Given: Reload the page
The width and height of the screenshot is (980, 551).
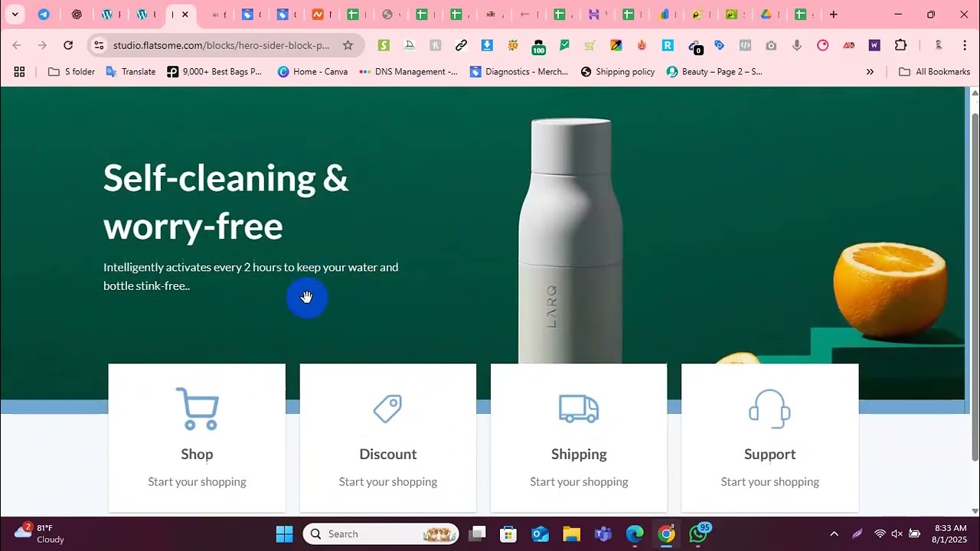Looking at the screenshot, I should click(68, 45).
